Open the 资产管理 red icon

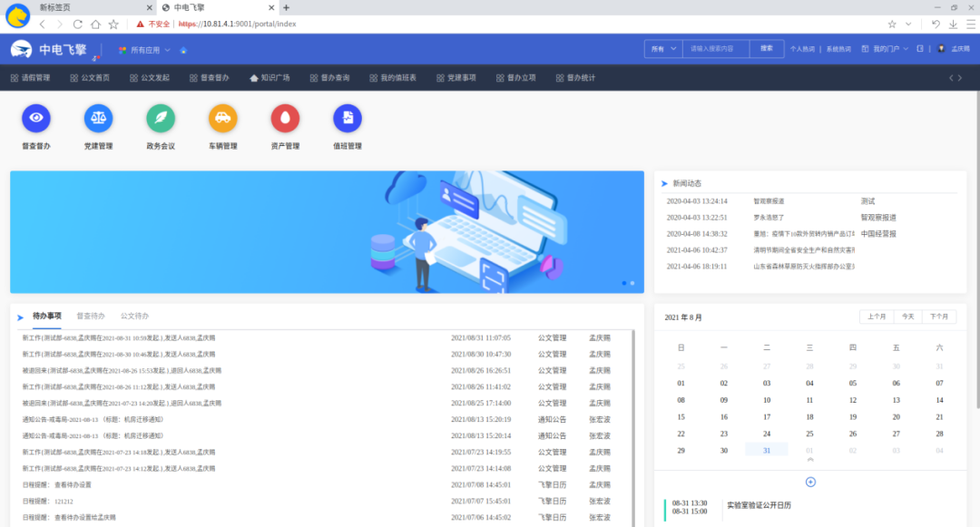click(285, 118)
